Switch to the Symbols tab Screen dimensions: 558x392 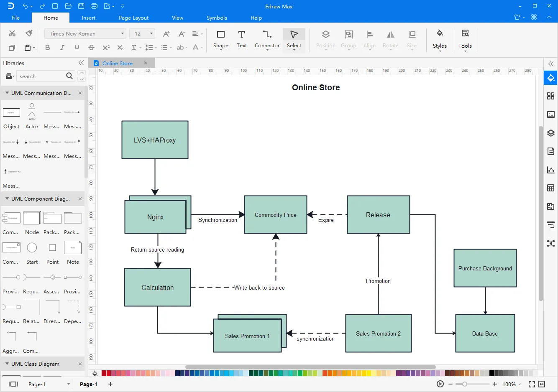pyautogui.click(x=217, y=18)
